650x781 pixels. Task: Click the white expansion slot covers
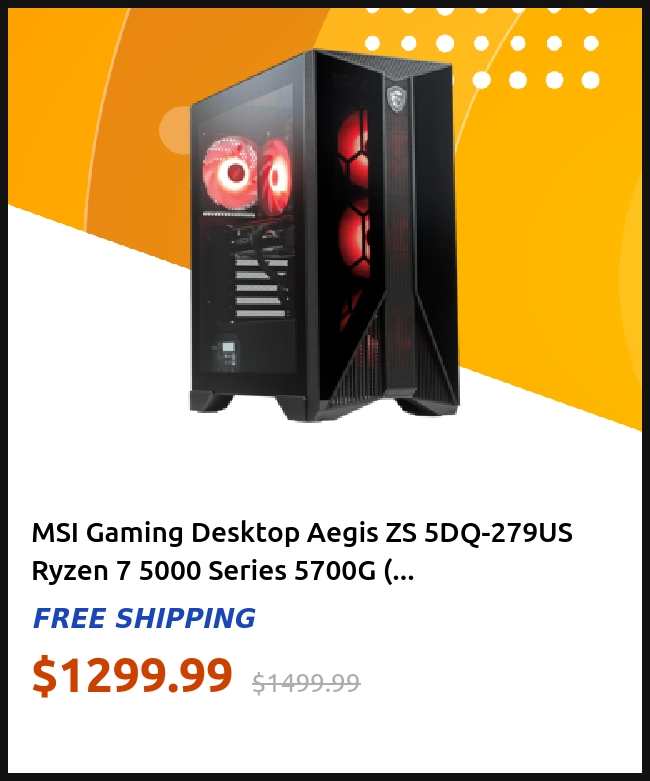click(261, 287)
